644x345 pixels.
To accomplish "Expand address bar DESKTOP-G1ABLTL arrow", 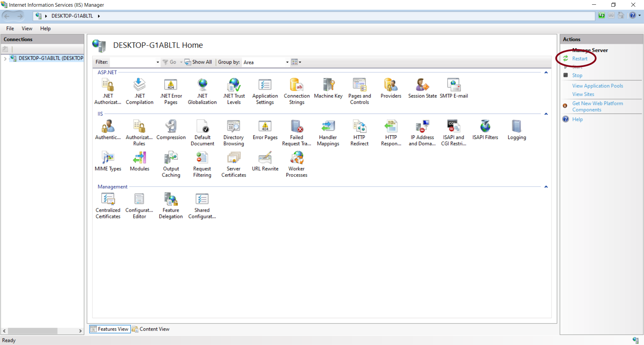I will 99,16.
